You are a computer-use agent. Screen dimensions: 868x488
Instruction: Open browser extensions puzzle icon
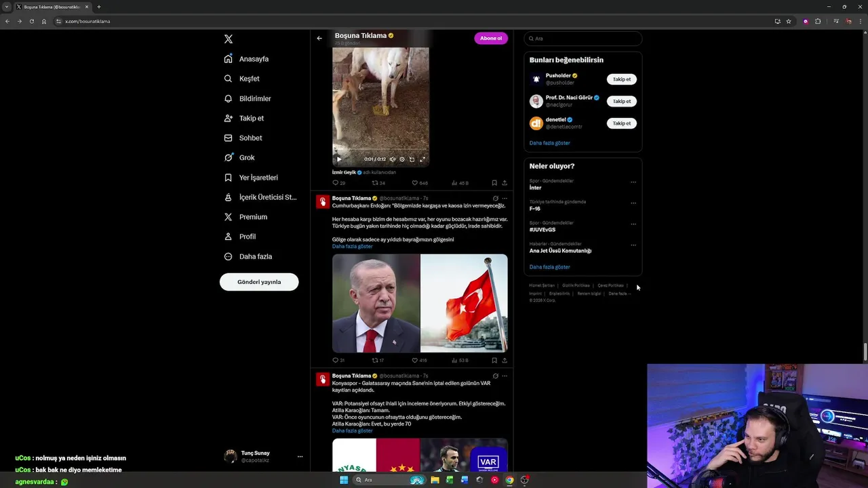tap(818, 21)
